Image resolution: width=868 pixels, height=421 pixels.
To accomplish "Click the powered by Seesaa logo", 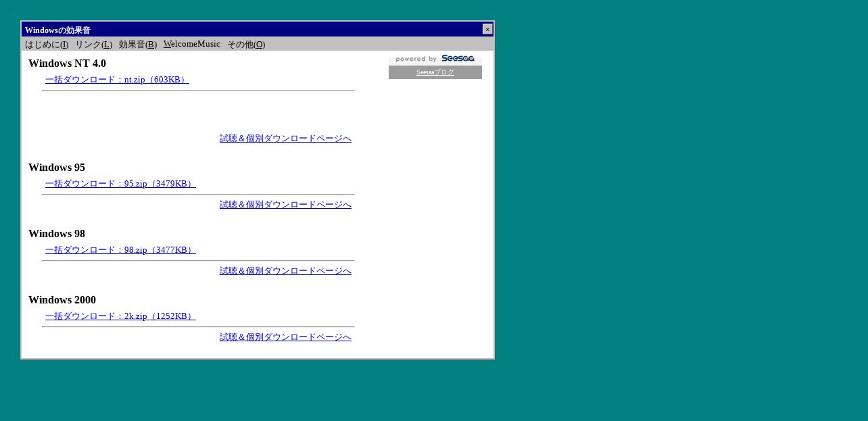I will click(435, 59).
